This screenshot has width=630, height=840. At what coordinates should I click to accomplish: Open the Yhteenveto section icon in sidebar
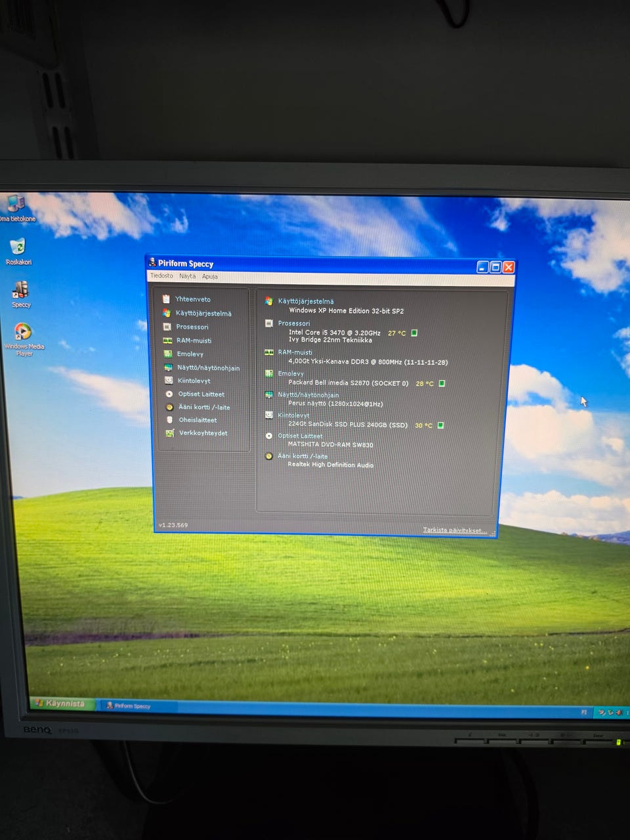pyautogui.click(x=167, y=299)
